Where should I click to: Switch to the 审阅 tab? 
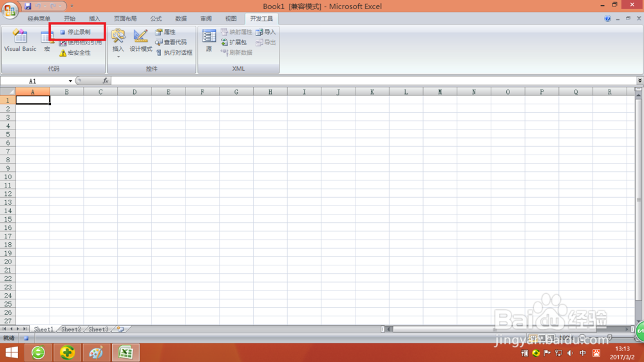[206, 19]
